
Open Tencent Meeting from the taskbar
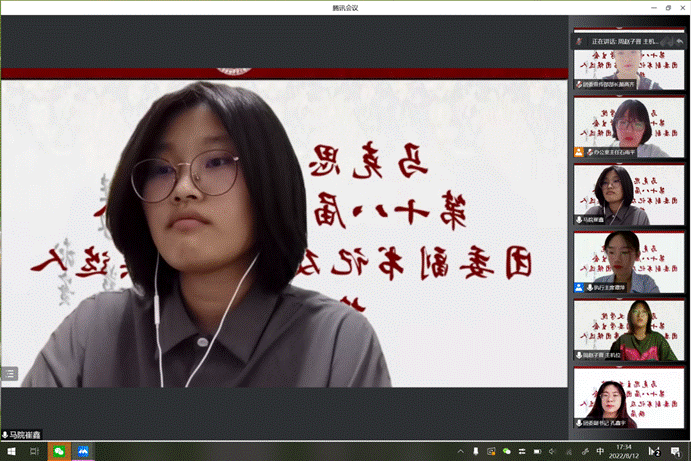tap(83, 452)
